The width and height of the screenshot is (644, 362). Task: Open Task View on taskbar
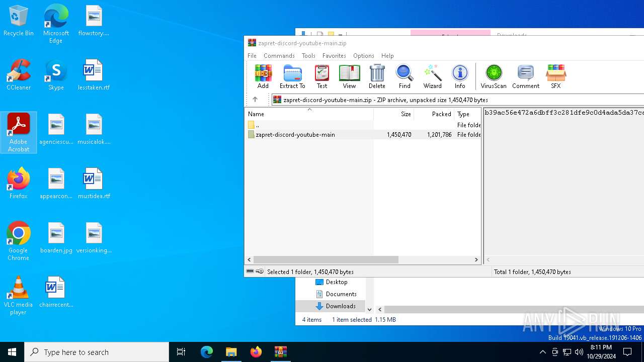coord(181,352)
